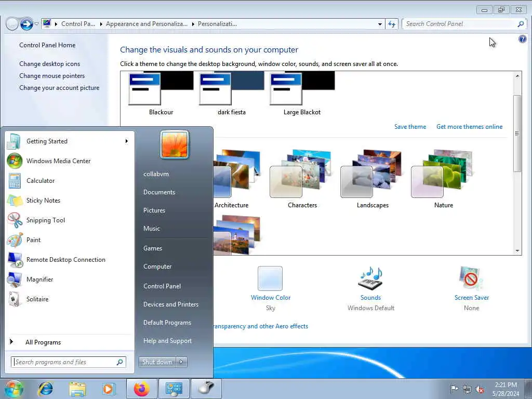The width and height of the screenshot is (532, 399).
Task: Open Remote Desktop Connection
Action: [x=69, y=260]
